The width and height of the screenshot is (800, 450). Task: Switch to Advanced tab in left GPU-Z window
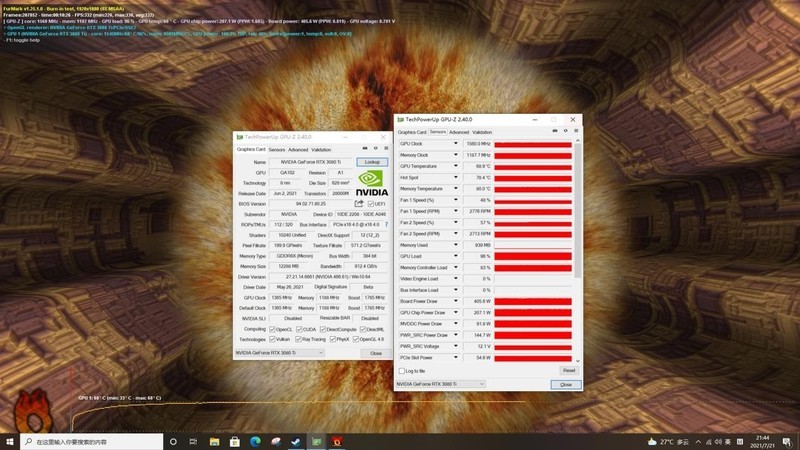pos(298,149)
